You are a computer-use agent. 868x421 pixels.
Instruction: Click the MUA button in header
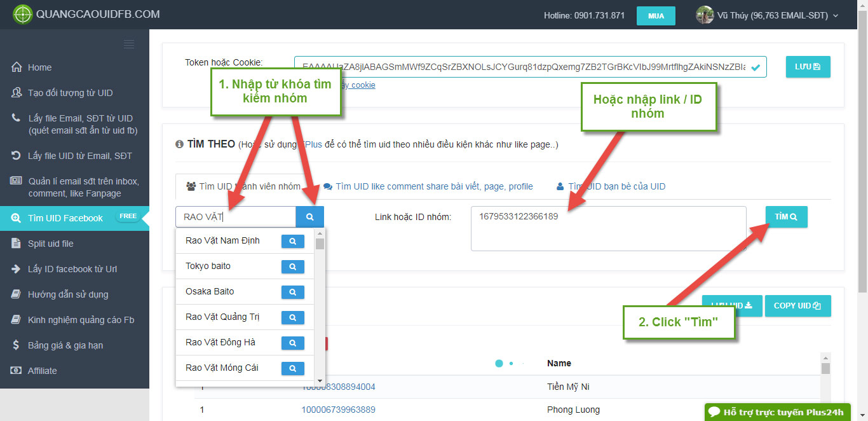(656, 16)
